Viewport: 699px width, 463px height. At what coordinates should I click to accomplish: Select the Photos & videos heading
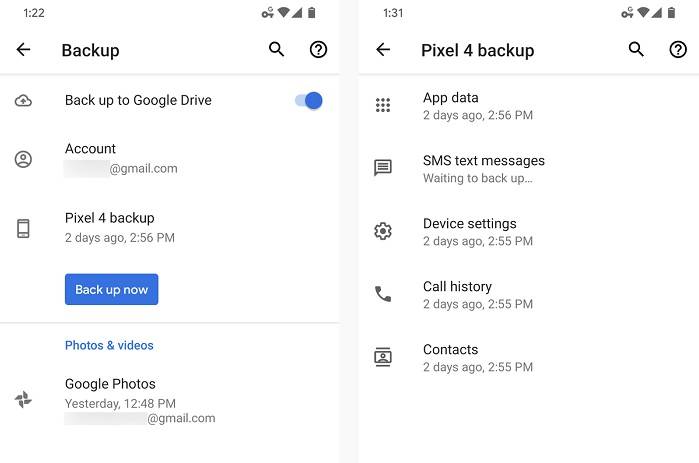[x=109, y=345]
